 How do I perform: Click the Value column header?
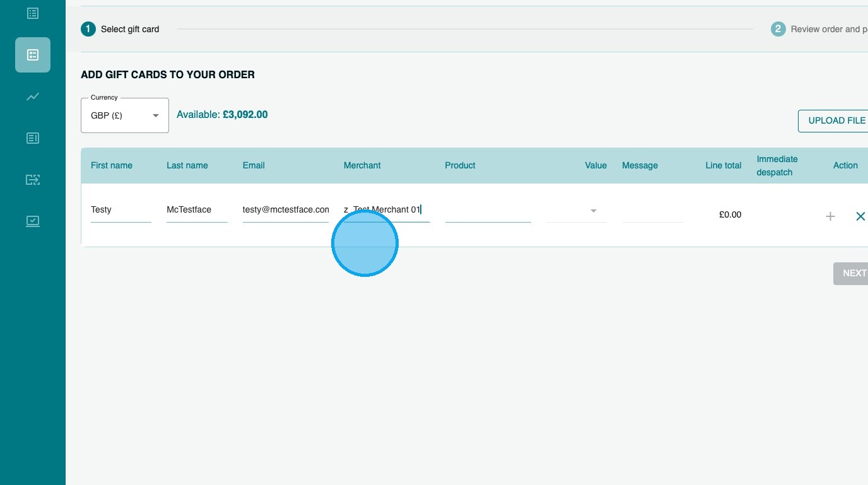[x=595, y=165]
